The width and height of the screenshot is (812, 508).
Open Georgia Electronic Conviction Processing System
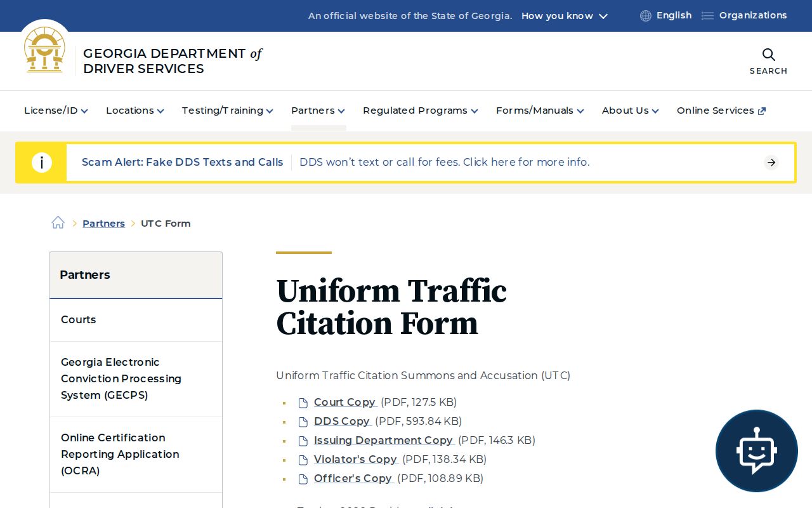(x=136, y=379)
